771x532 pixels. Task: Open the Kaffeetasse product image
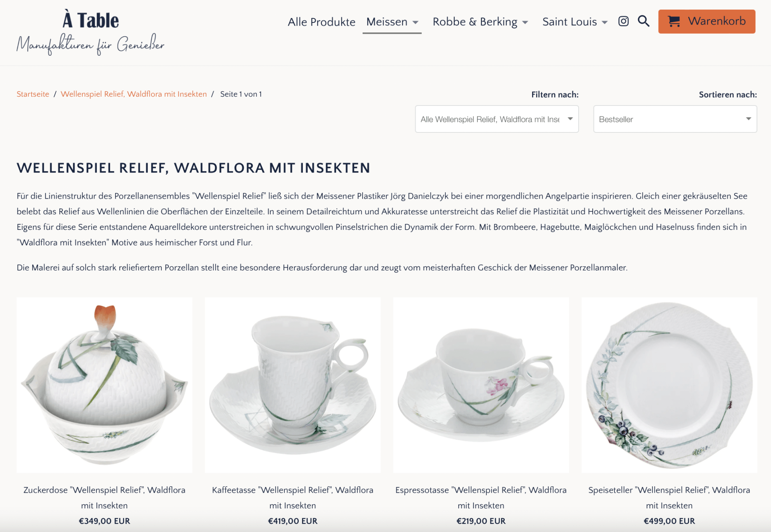pos(293,385)
